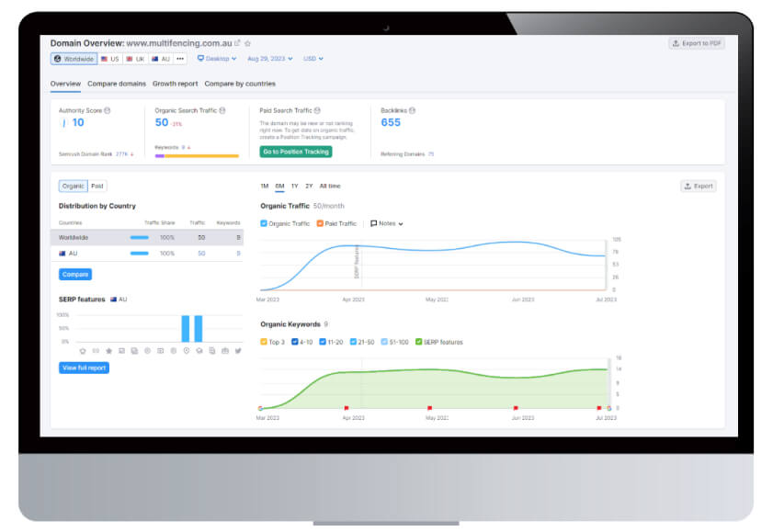Click the briefcase jobs SERP feature icon
This screenshot has height=532, width=773.
(x=225, y=351)
